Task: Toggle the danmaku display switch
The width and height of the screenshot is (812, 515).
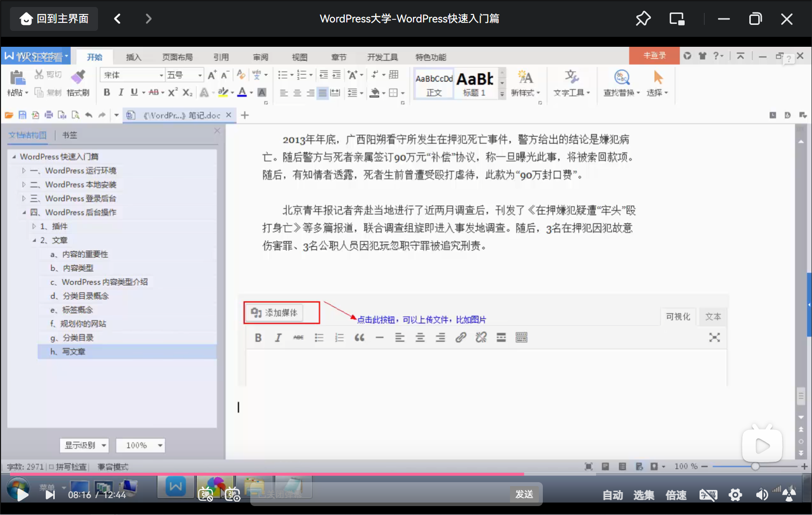Action: coord(205,495)
